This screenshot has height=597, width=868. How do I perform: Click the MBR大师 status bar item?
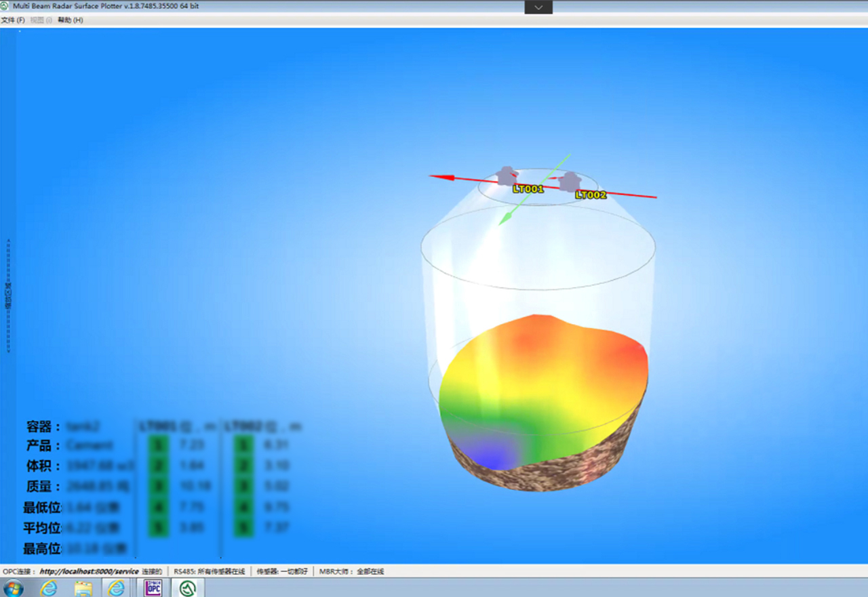[351, 571]
